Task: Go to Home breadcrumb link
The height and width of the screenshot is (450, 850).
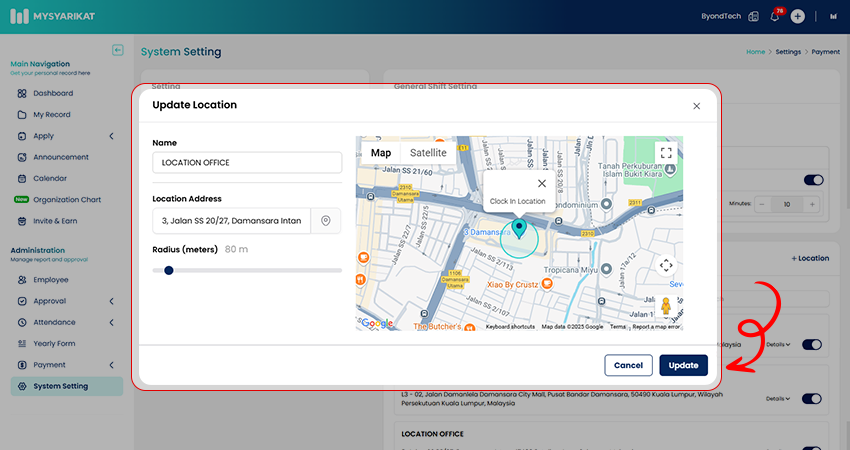Action: (x=755, y=52)
